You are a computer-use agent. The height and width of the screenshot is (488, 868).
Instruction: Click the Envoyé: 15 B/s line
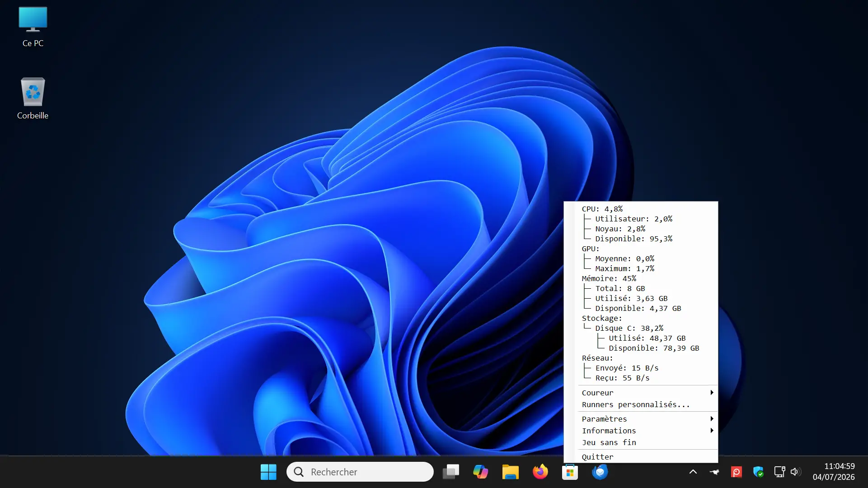pyautogui.click(x=627, y=368)
